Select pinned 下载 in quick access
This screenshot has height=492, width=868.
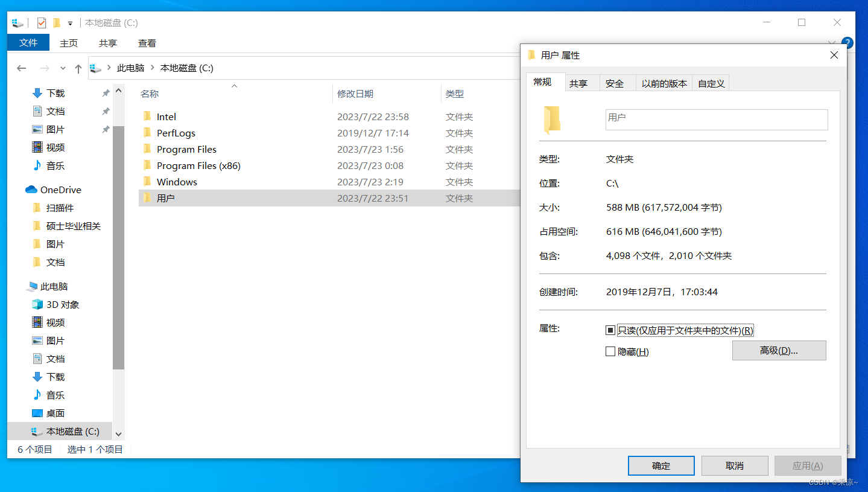point(55,93)
